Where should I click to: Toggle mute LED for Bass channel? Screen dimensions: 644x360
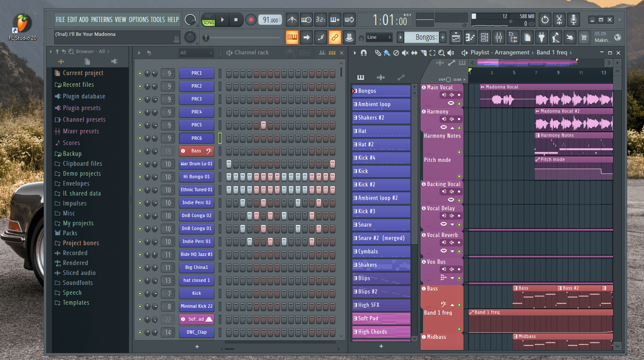[140, 151]
